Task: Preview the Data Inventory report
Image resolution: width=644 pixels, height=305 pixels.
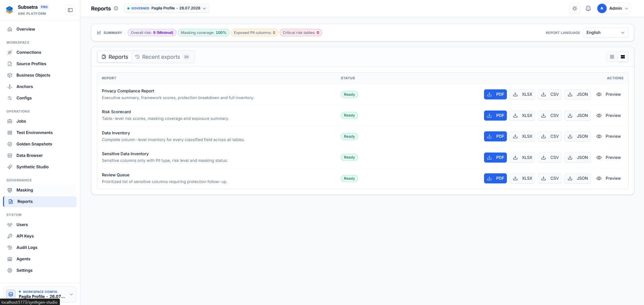Action: tap(609, 136)
